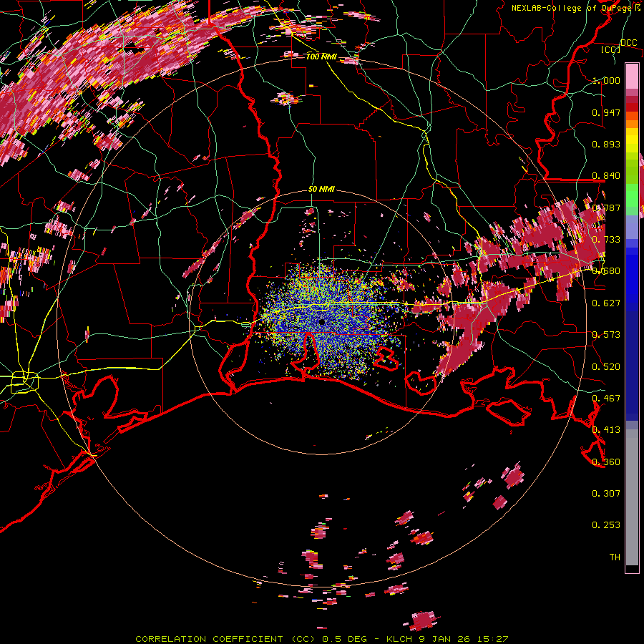Click the 0.627 color scale value
The height and width of the screenshot is (644, 644).
[x=606, y=303]
